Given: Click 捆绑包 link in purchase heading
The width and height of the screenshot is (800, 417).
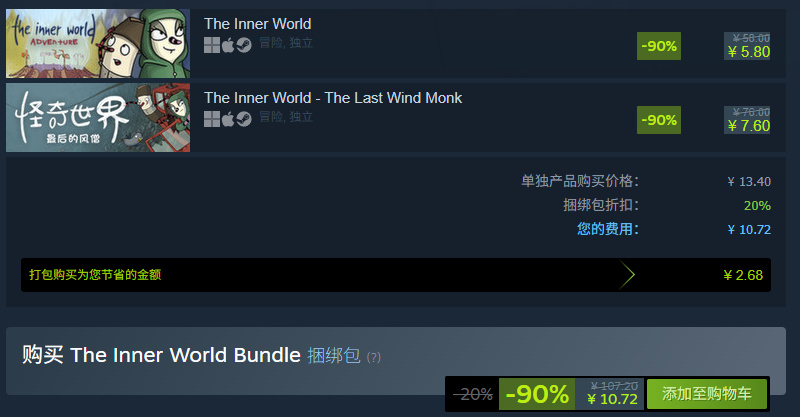Looking at the screenshot, I should click(334, 355).
